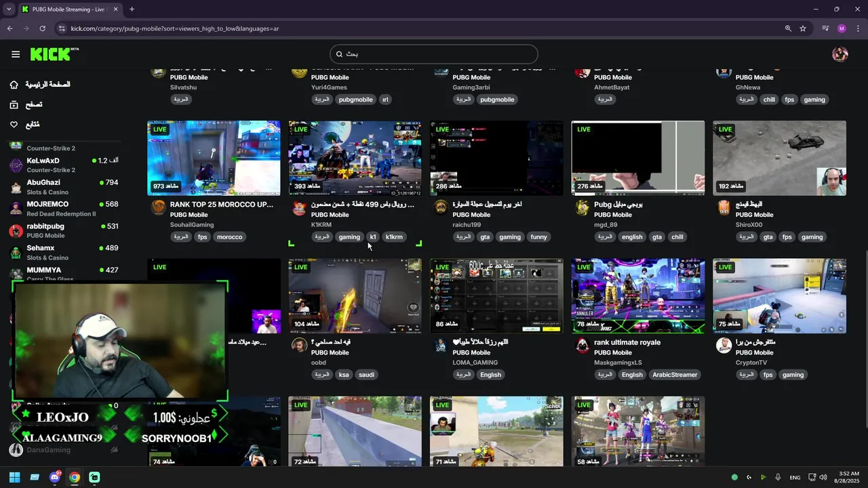Screen dimensions: 868x488
Task: Open the Sehamx channel in the sidebar
Action: 64,252
